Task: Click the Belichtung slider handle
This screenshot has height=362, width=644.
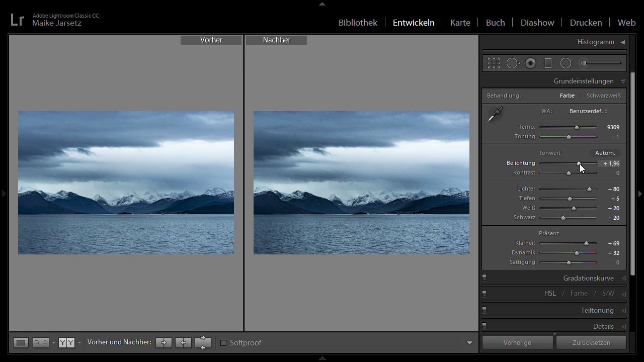Action: pyautogui.click(x=579, y=163)
